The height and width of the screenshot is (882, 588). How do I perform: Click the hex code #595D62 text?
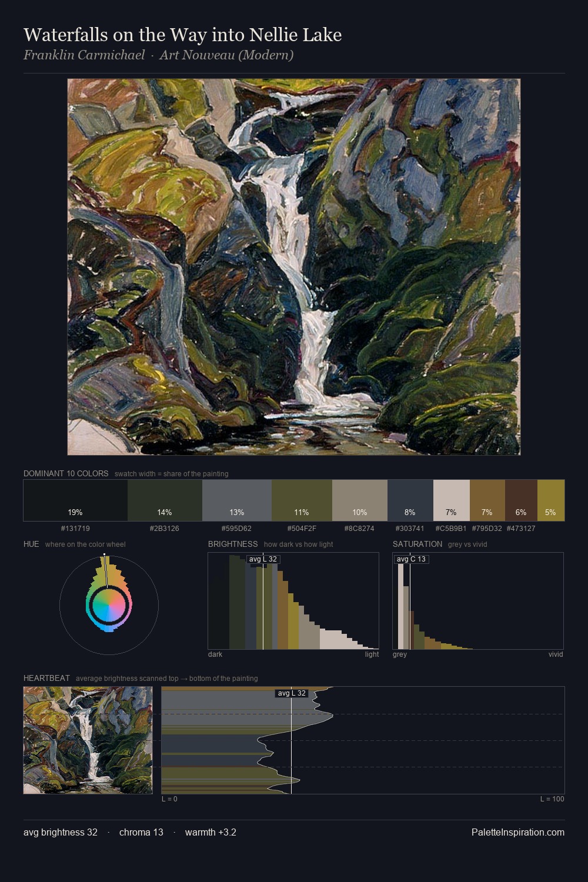pos(237,529)
